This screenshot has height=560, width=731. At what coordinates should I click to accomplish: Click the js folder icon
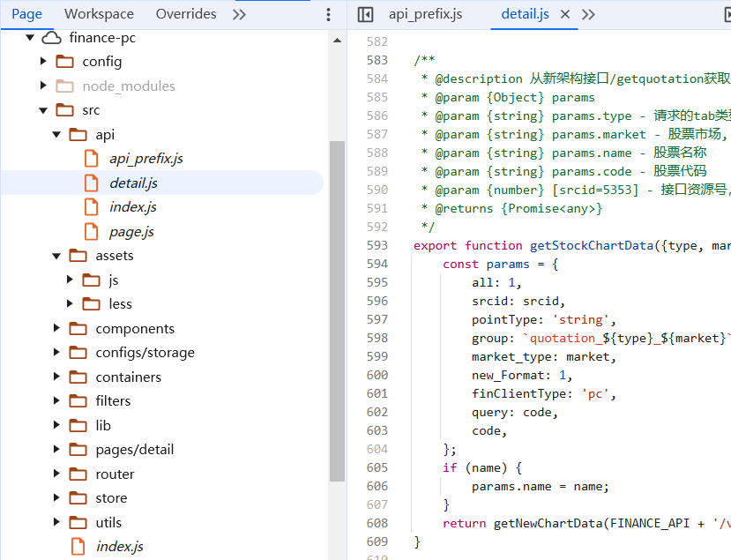[x=91, y=280]
